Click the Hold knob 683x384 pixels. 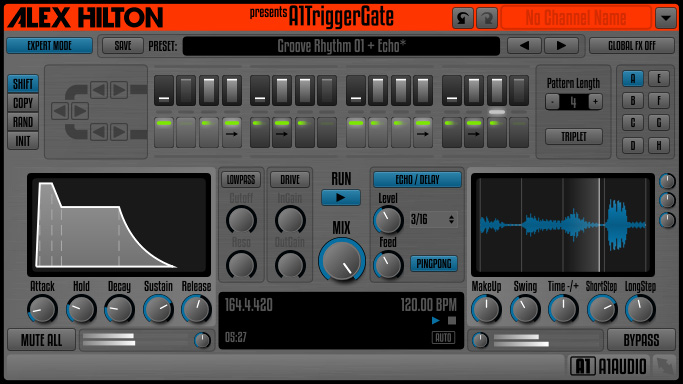[x=81, y=310]
